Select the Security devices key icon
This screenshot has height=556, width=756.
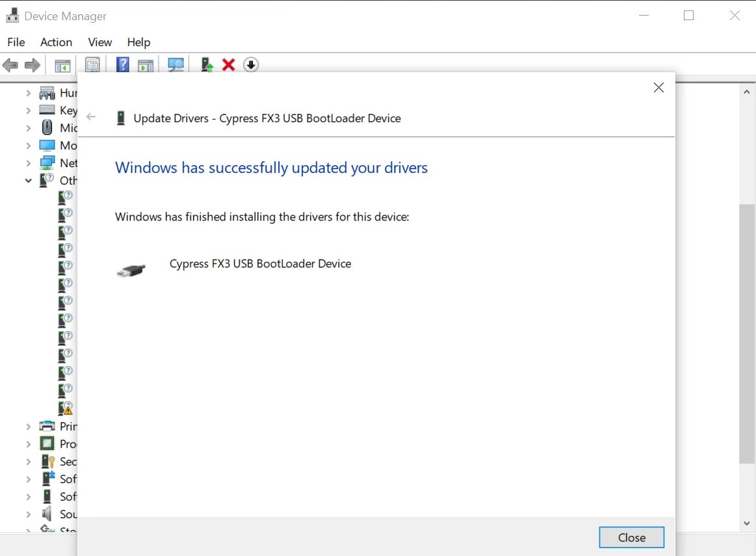[47, 462]
